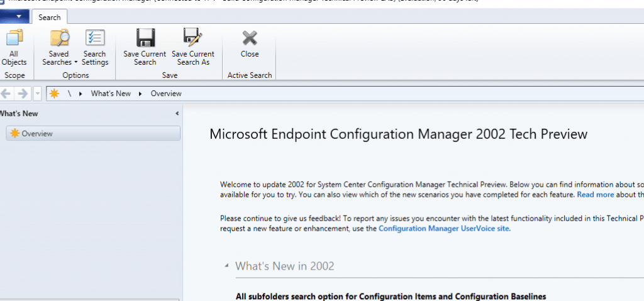The image size is (644, 301).
Task: Select Overview in the navigation tree
Action: [x=93, y=133]
